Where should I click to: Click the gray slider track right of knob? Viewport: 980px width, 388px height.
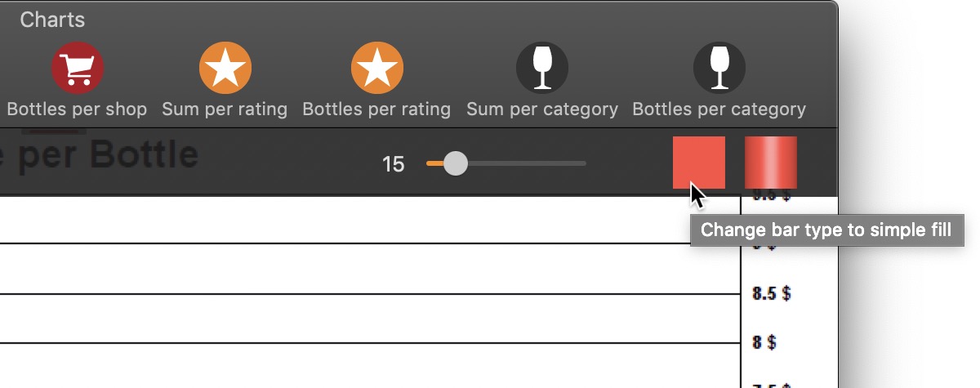point(527,163)
